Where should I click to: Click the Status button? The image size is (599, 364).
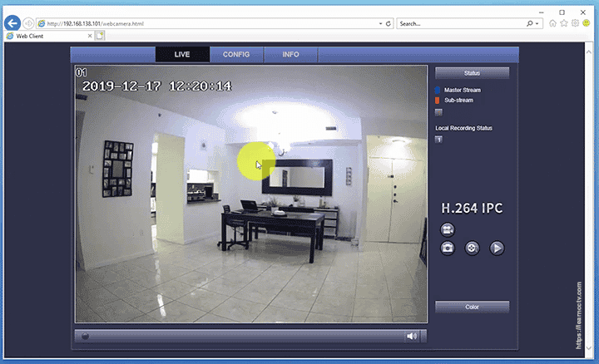[472, 73]
